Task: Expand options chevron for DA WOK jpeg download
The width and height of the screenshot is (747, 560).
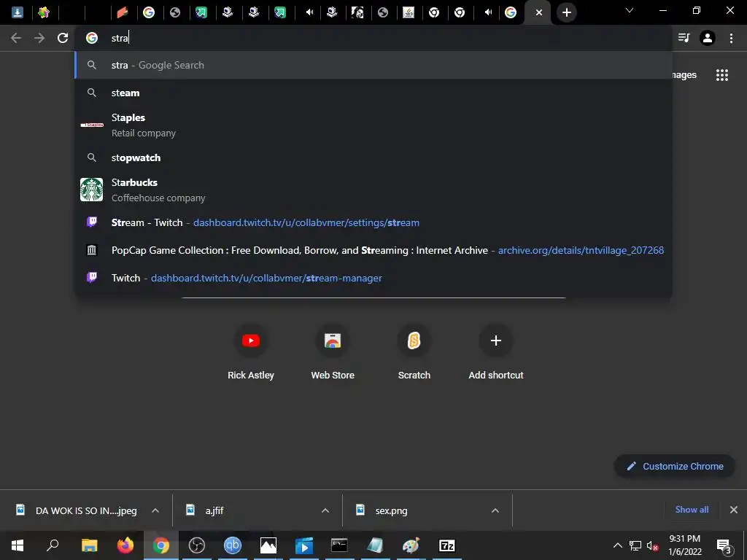Action: tap(155, 510)
